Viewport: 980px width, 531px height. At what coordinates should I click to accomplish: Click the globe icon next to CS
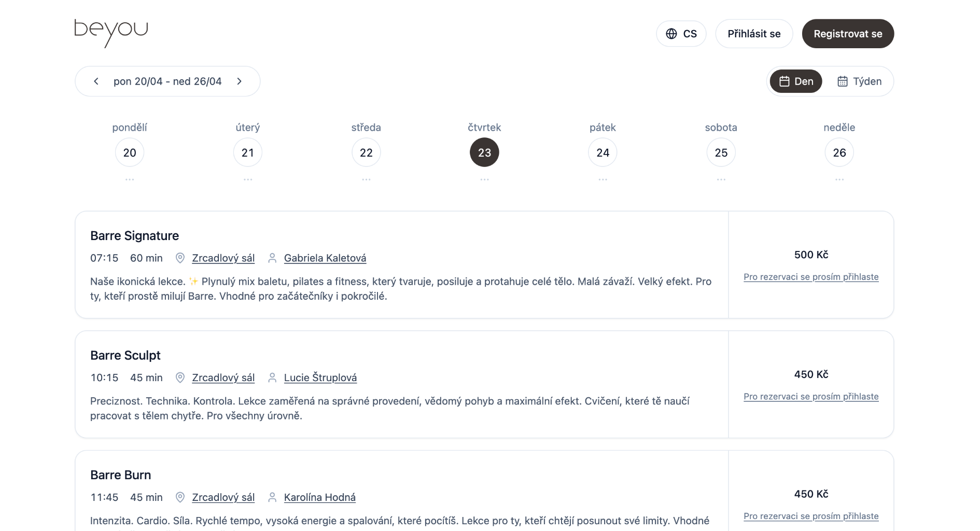(x=672, y=33)
